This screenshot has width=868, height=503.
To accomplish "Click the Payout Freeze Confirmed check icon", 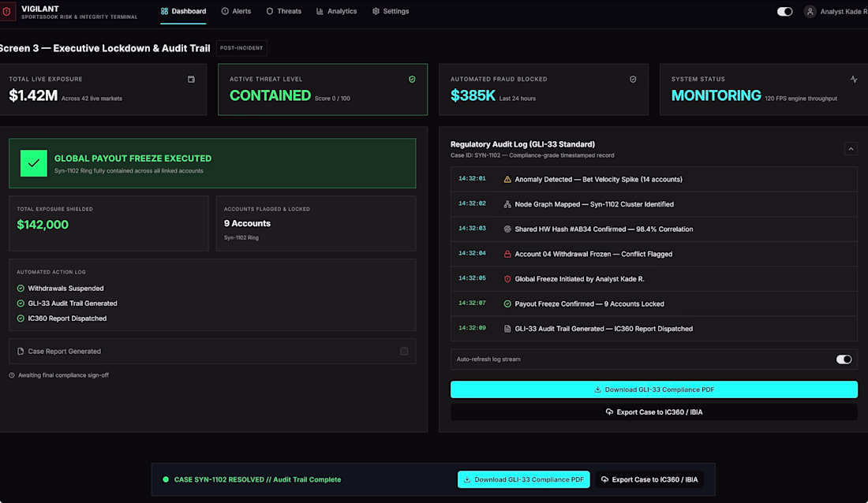I will 507,304.
